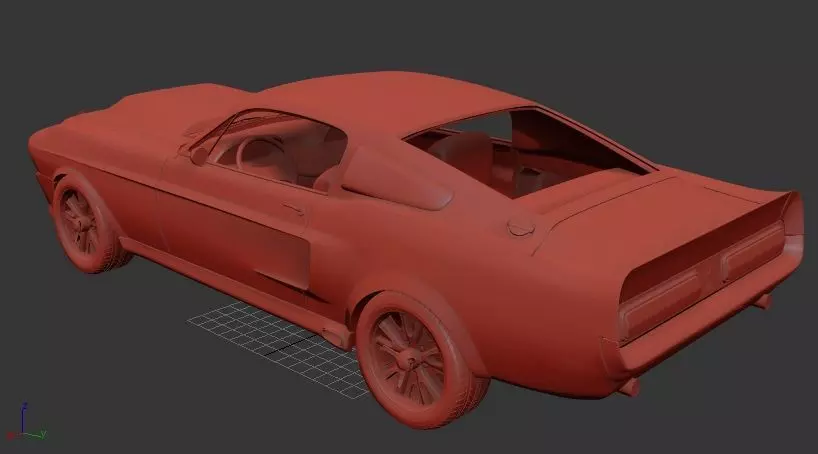Image resolution: width=818 pixels, height=454 pixels.
Task: Click the side mirror of the car
Action: (199, 156)
